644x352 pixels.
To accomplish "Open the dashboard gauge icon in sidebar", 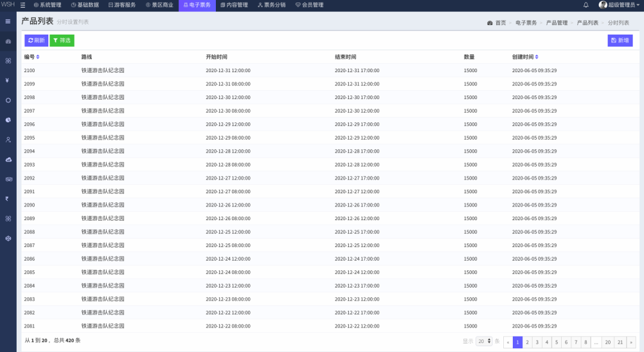I will point(8,41).
